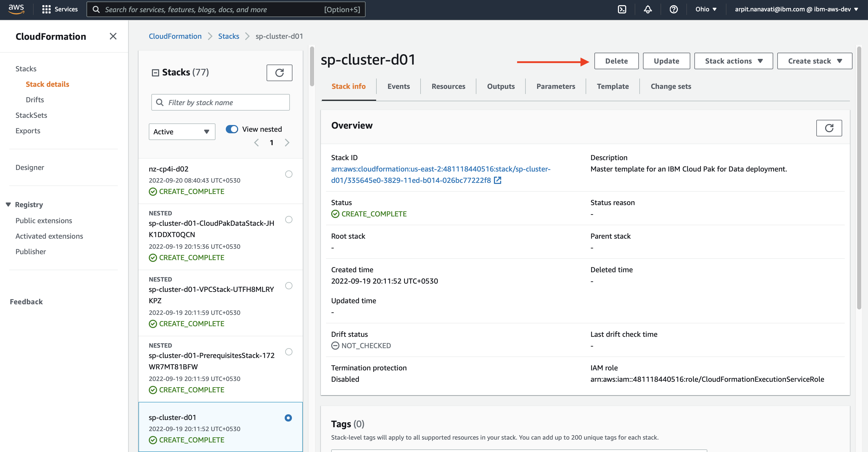Open Designer in the side navigation
Viewport: 868px width, 452px height.
(x=30, y=167)
